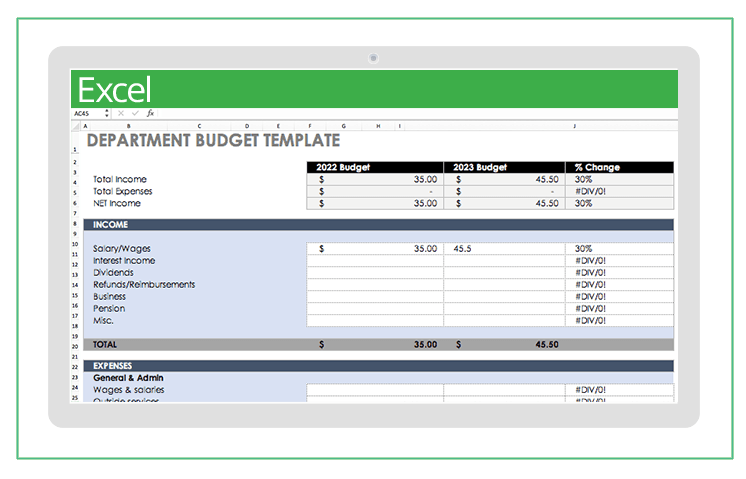Click the Excel logo in green banner

pos(114,90)
